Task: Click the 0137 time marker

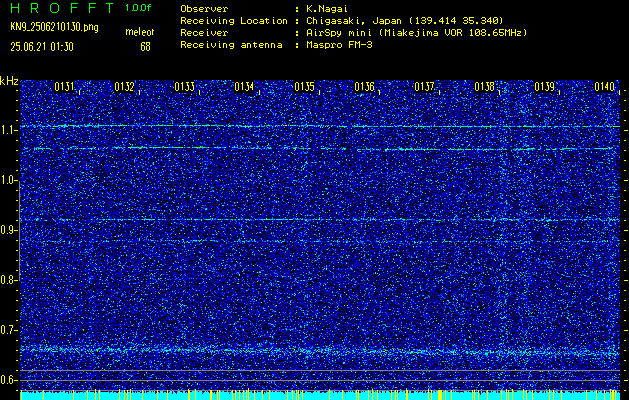Action: [x=424, y=87]
